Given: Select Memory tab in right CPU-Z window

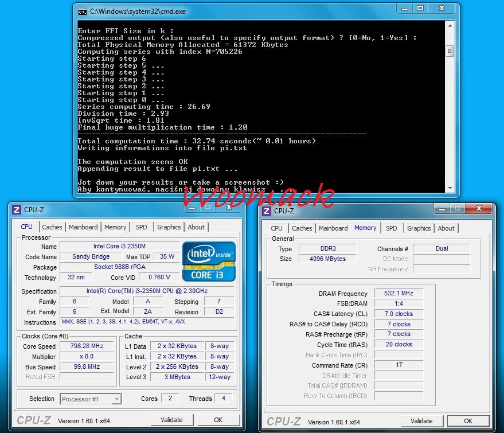Looking at the screenshot, I should [365, 228].
